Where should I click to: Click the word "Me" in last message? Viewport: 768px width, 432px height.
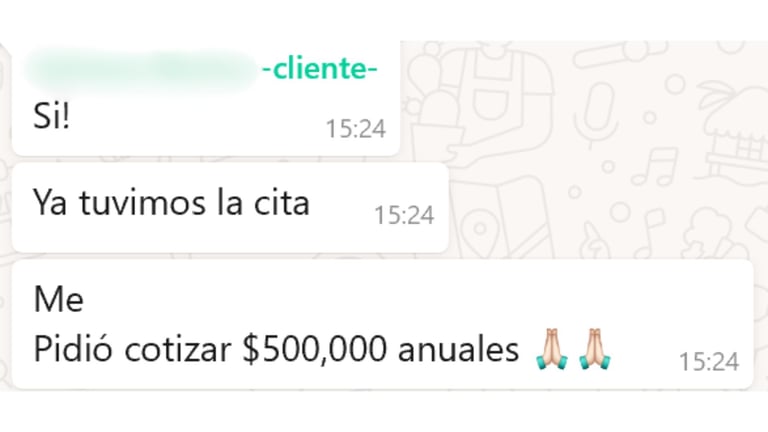click(59, 299)
